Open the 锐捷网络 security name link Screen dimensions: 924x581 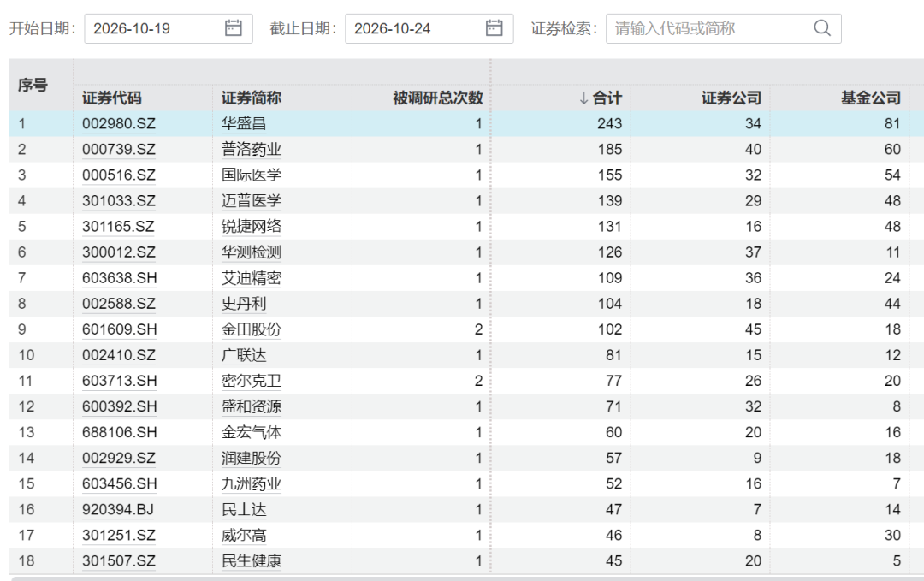pyautogui.click(x=252, y=227)
